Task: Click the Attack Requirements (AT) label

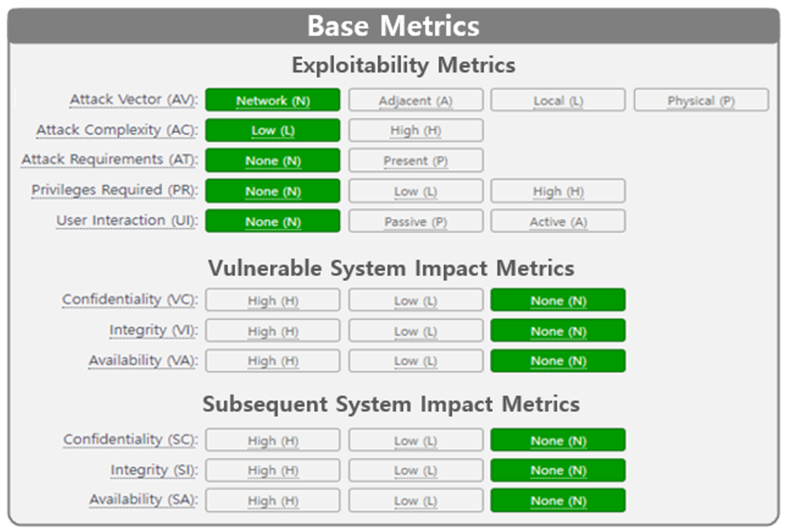Action: pyautogui.click(x=109, y=159)
